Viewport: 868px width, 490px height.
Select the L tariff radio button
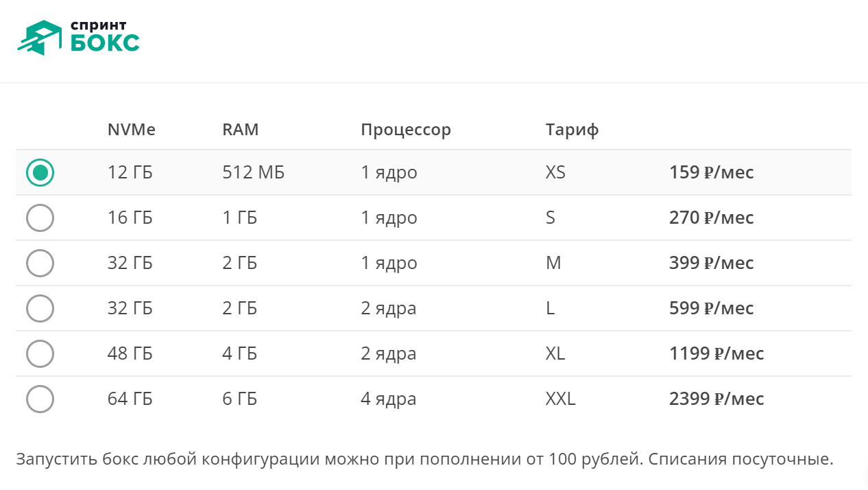(40, 308)
